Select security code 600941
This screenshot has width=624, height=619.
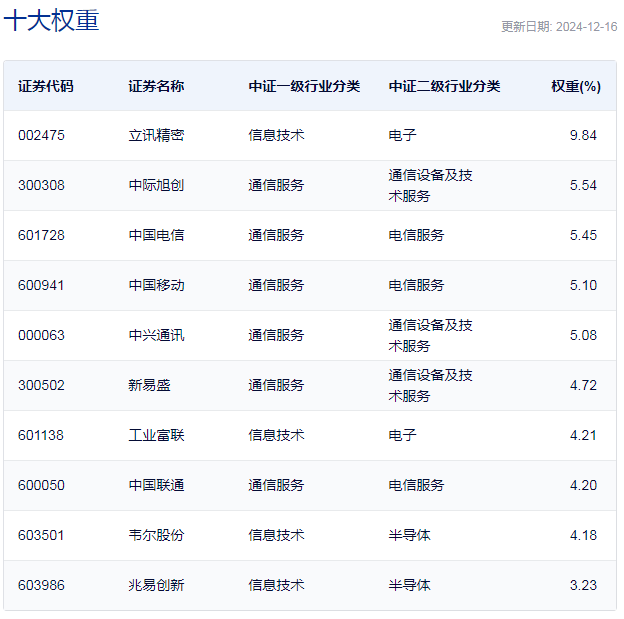pos(41,285)
